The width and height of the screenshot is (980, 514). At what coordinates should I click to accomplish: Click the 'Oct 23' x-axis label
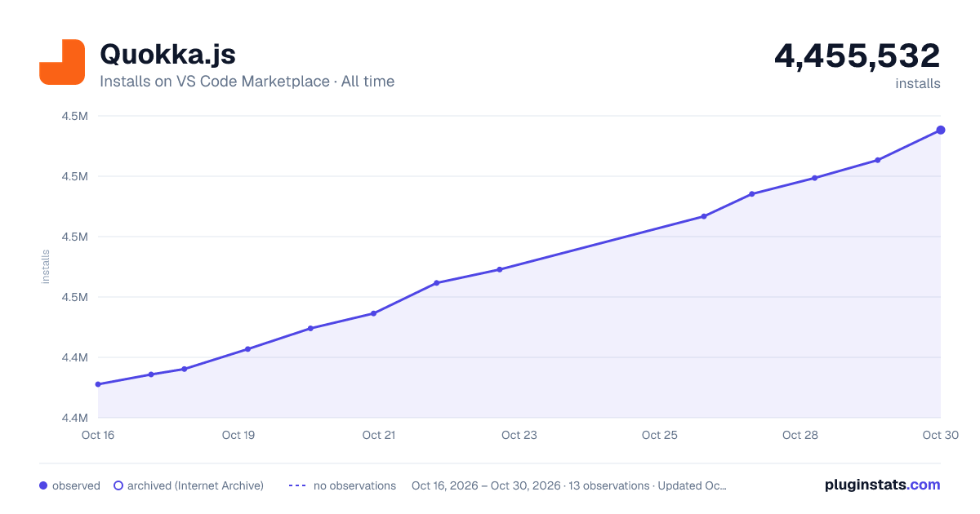pyautogui.click(x=519, y=435)
